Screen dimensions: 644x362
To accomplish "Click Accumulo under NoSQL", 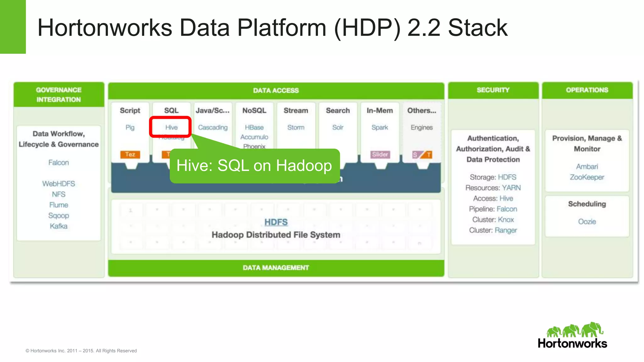I will [254, 137].
